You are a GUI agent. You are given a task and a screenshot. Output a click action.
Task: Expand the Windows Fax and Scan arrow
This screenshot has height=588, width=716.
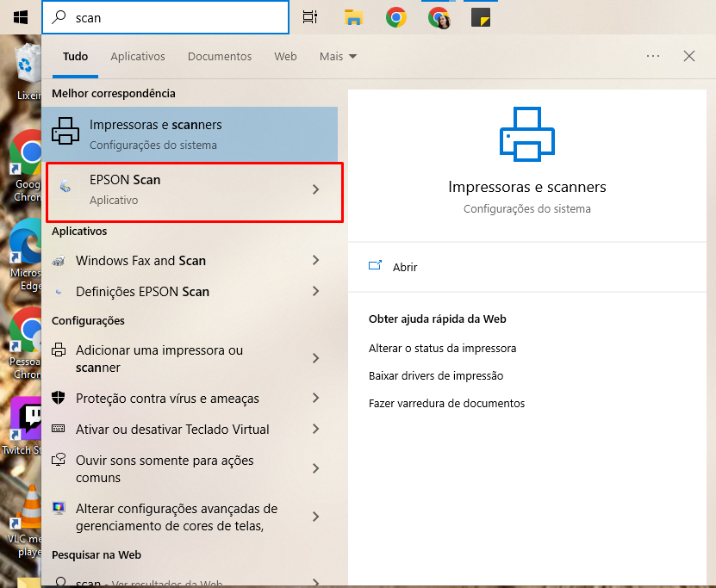pos(315,261)
